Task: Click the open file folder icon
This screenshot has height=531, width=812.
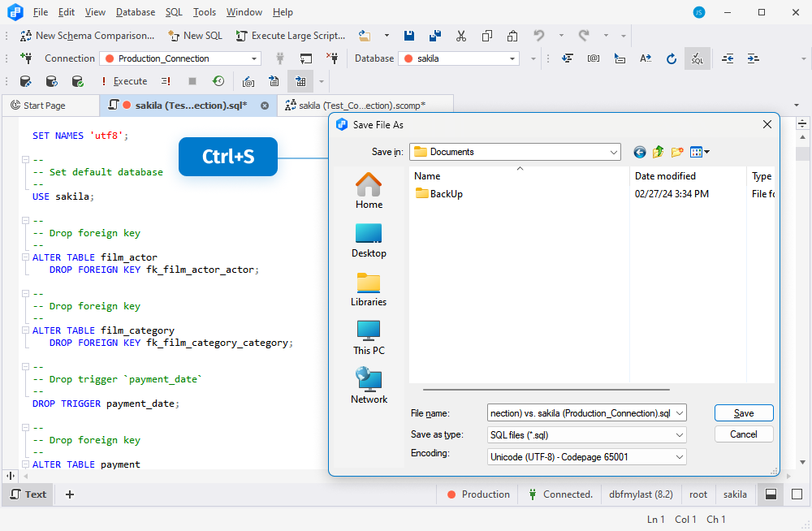Action: tap(365, 36)
